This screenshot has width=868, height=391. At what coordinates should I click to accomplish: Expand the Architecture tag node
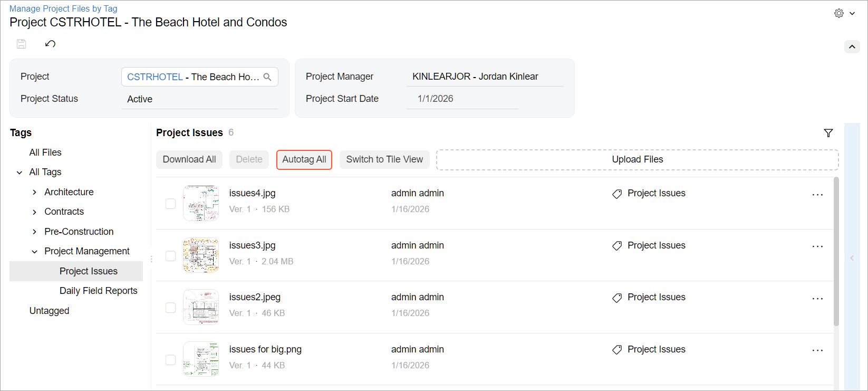pos(35,192)
